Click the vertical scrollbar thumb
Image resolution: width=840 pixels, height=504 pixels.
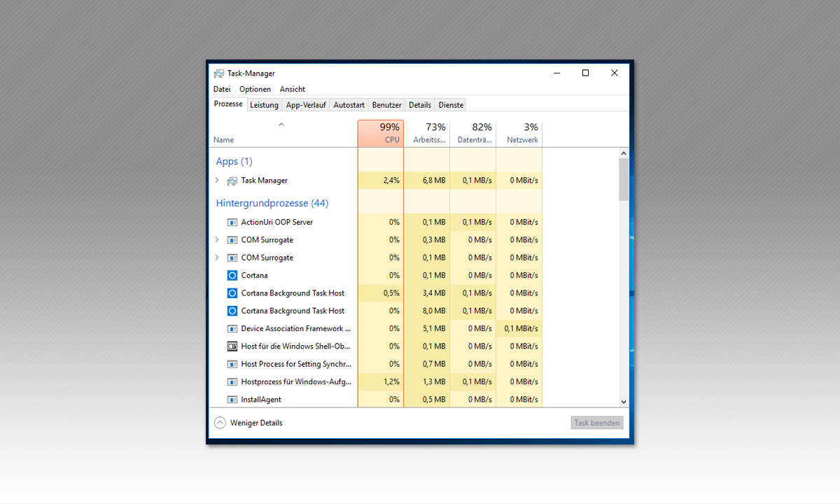(x=624, y=179)
